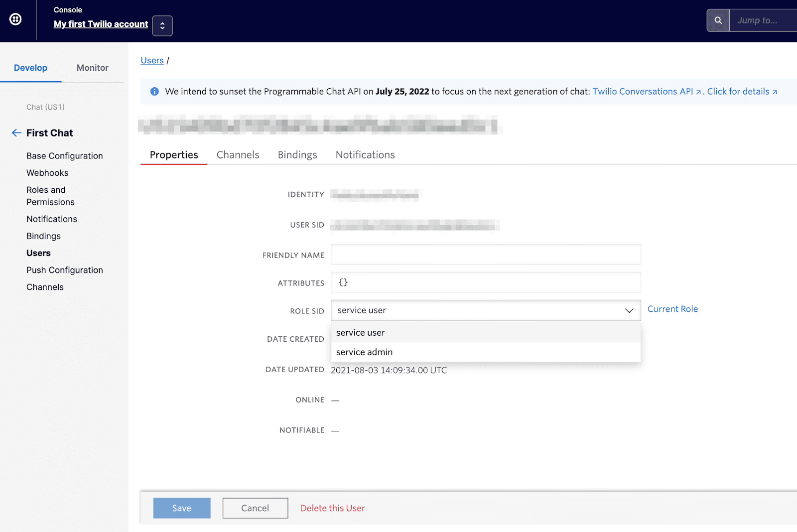Image resolution: width=797 pixels, height=532 pixels.
Task: Select the service admin option
Action: [x=364, y=352]
